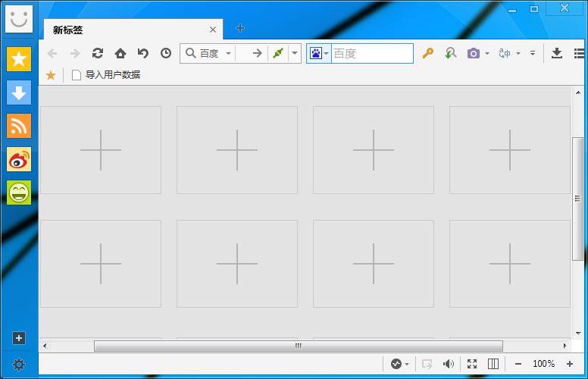588x379 pixels.
Task: Take a screenshot with camera icon
Action: 474,53
